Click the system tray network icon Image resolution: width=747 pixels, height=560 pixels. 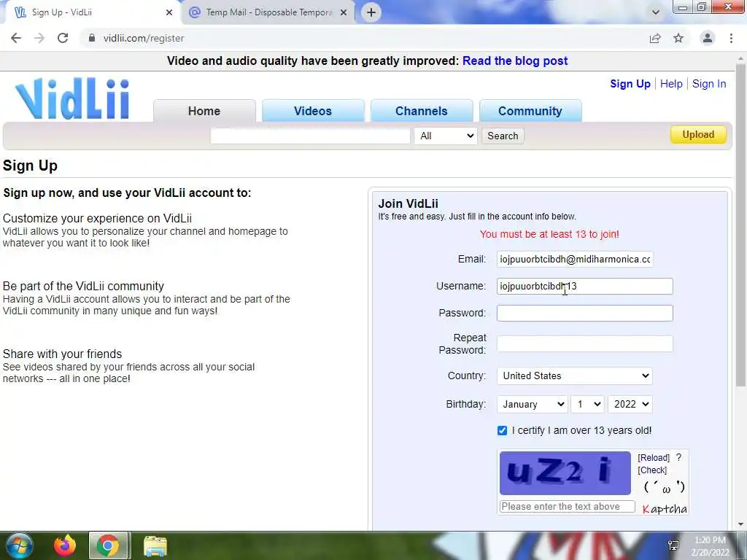point(673,545)
